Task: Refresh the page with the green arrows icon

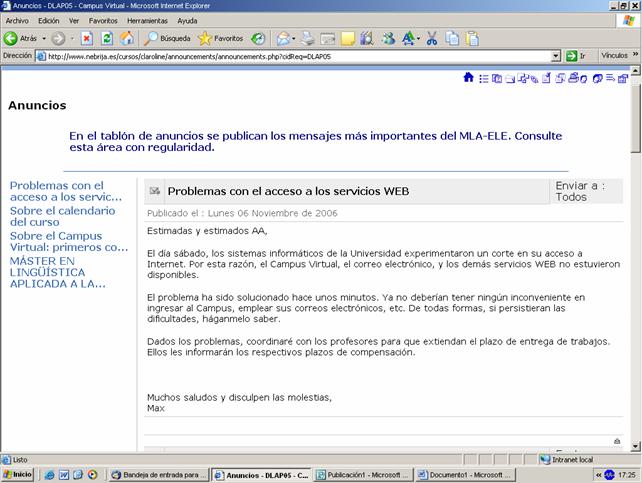Action: pyautogui.click(x=107, y=38)
